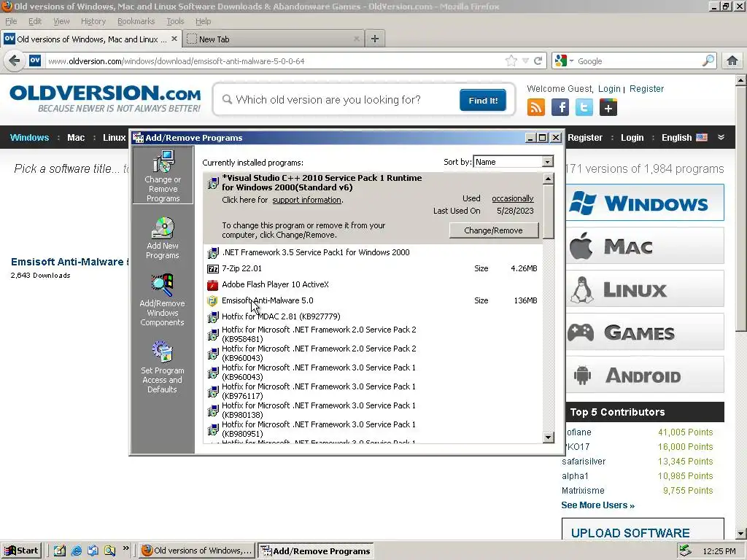Click the 7-Zip 22.01 program icon
The width and height of the screenshot is (747, 560).
pyautogui.click(x=212, y=269)
